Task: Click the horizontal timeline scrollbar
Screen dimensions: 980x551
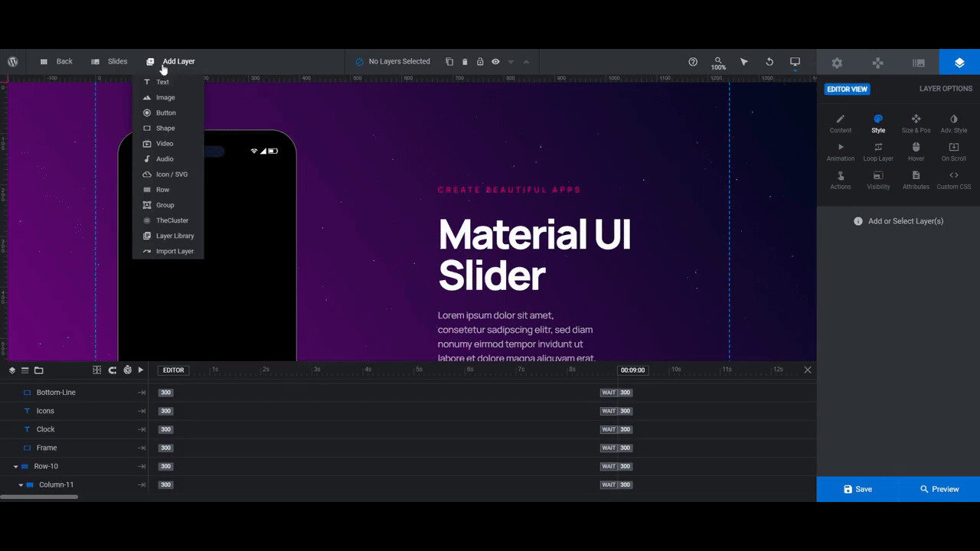Action: click(x=39, y=497)
